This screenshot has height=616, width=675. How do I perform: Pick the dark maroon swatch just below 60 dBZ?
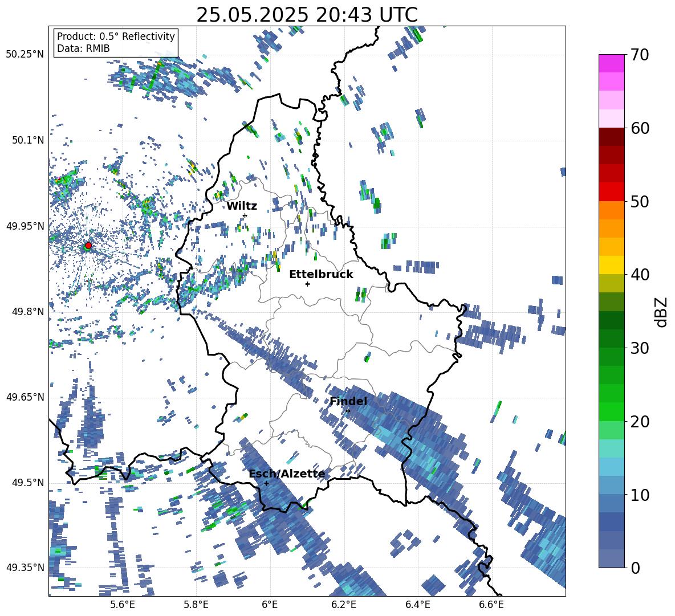click(x=611, y=137)
